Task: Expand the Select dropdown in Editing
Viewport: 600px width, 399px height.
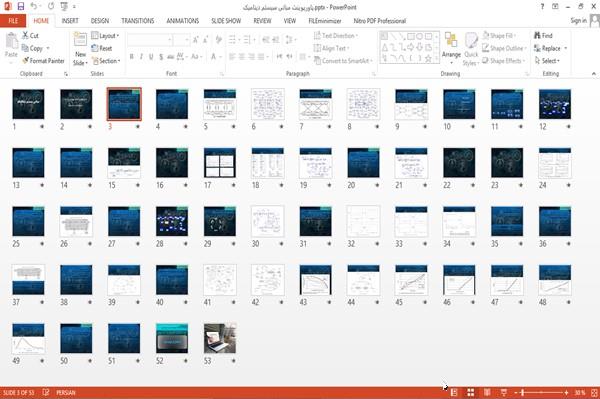Action: coord(547,61)
